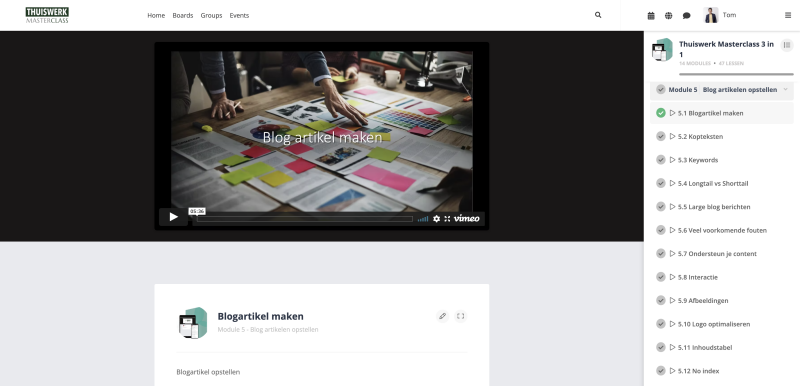Open the hamburger menu icon
800x386 pixels.
(788, 15)
